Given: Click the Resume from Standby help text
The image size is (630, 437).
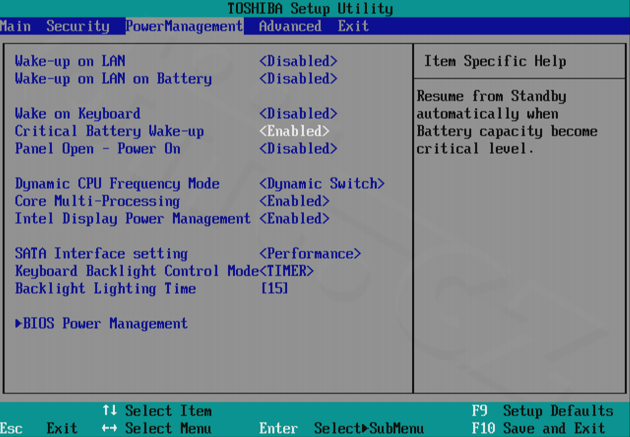Looking at the screenshot, I should tap(507, 123).
